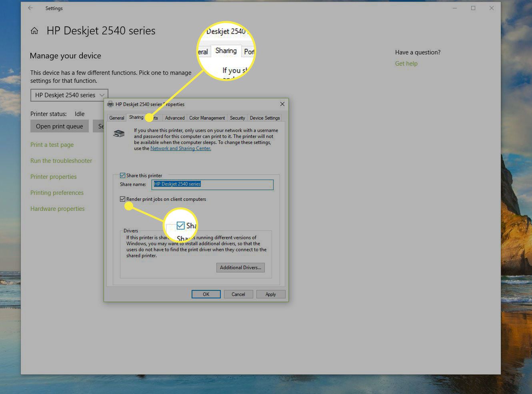The height and width of the screenshot is (394, 532).
Task: Switch to the General tab
Action: pos(117,118)
